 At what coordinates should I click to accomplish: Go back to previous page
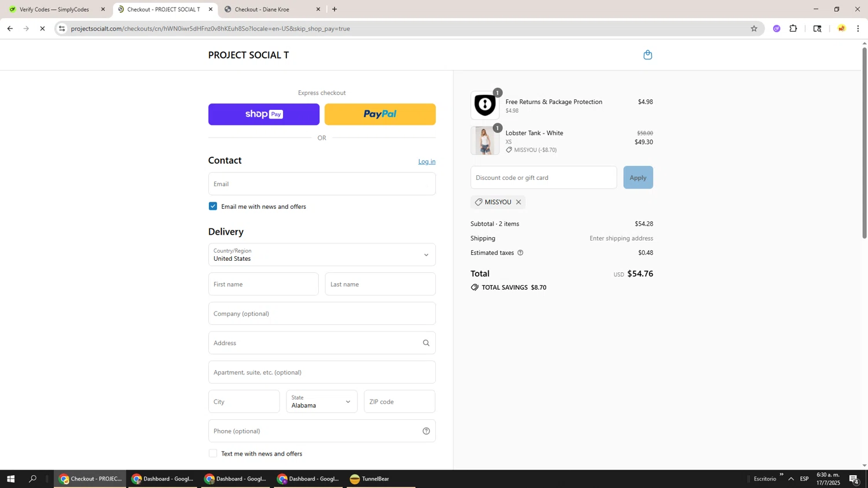point(10,28)
